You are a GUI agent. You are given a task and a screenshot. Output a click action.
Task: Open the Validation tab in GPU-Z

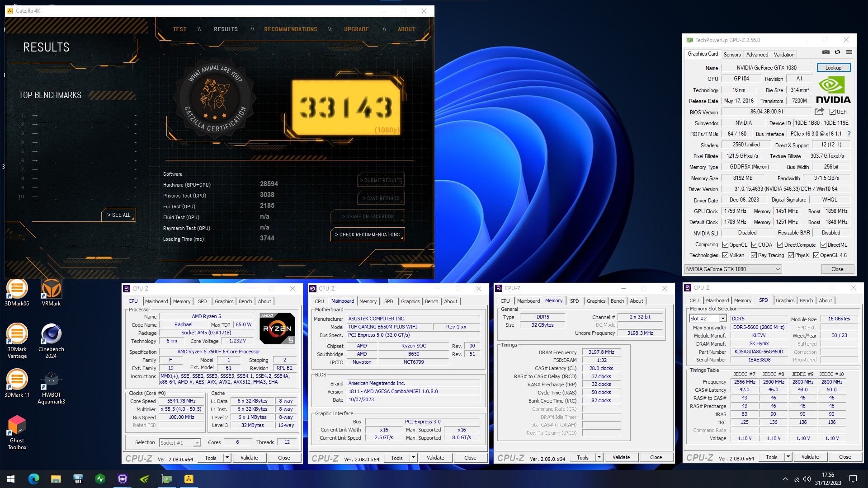point(784,55)
